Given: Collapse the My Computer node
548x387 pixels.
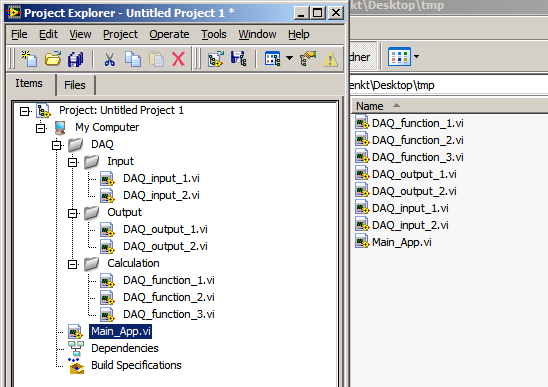Looking at the screenshot, I should (x=41, y=128).
